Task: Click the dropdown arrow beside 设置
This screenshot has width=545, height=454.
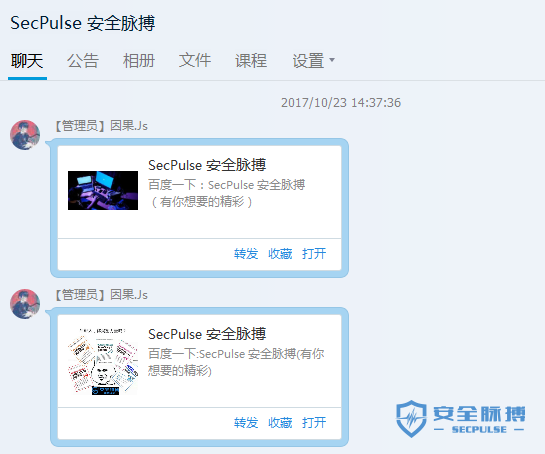Action: 332,60
